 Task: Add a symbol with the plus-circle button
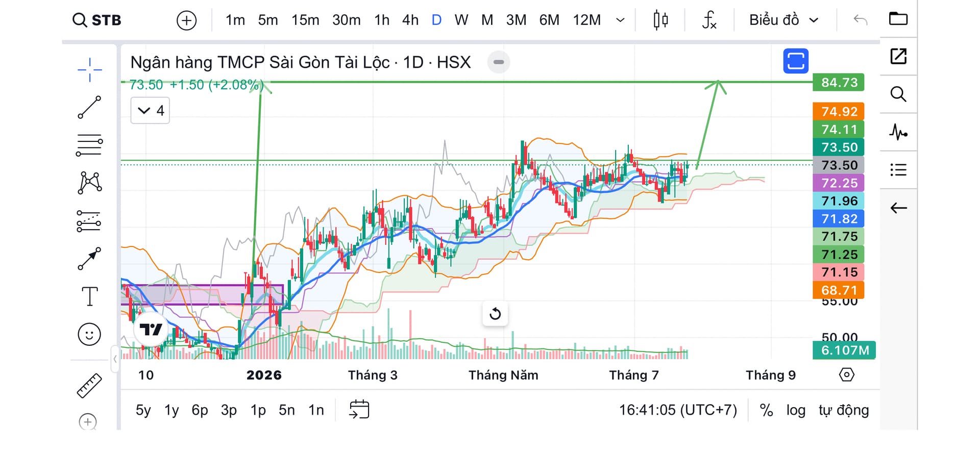tap(186, 20)
